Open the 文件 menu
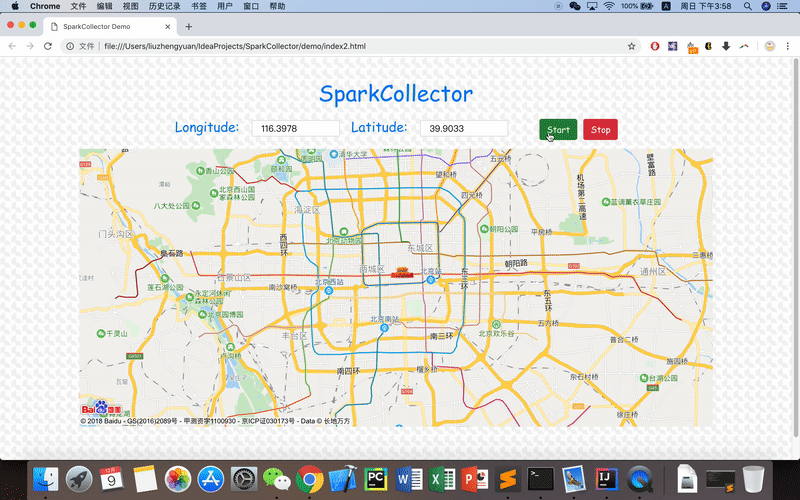800x500 pixels. 78,6
